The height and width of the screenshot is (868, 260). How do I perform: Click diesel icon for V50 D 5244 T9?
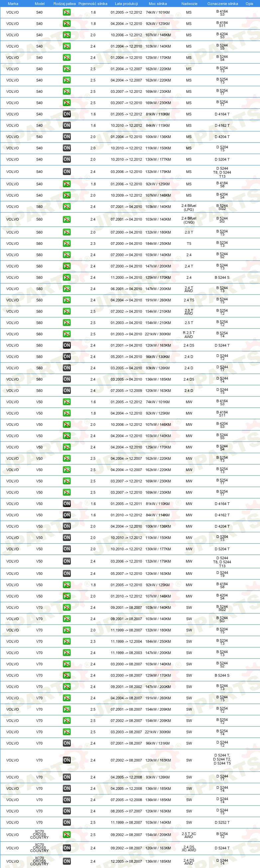(67, 574)
